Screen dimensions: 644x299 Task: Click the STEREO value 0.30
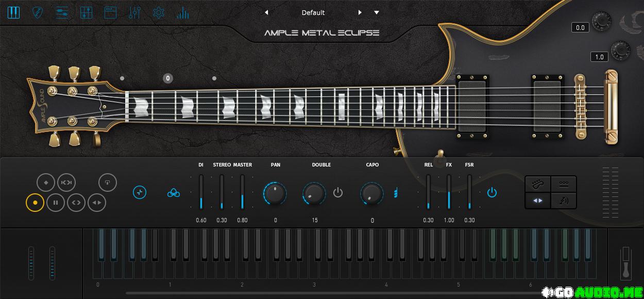[222, 220]
